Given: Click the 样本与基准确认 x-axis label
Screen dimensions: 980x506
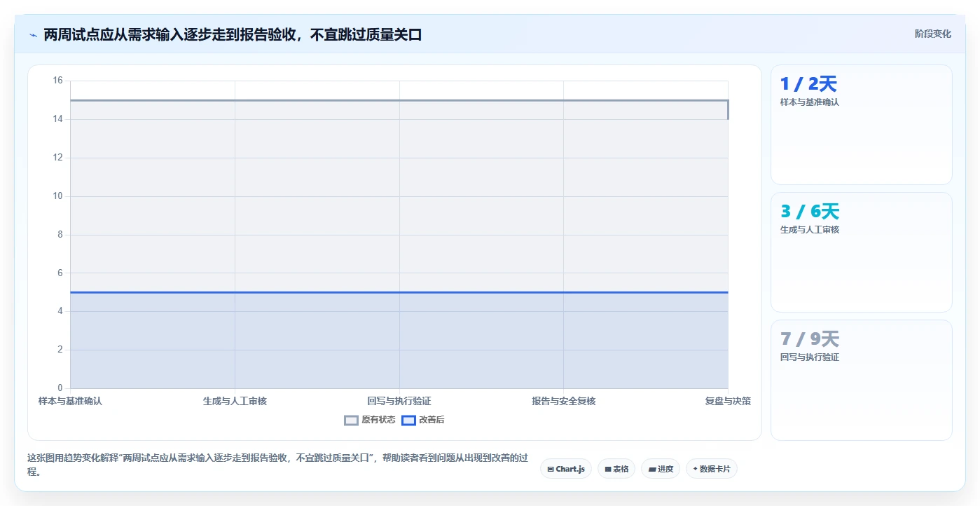Looking at the screenshot, I should (x=70, y=401).
